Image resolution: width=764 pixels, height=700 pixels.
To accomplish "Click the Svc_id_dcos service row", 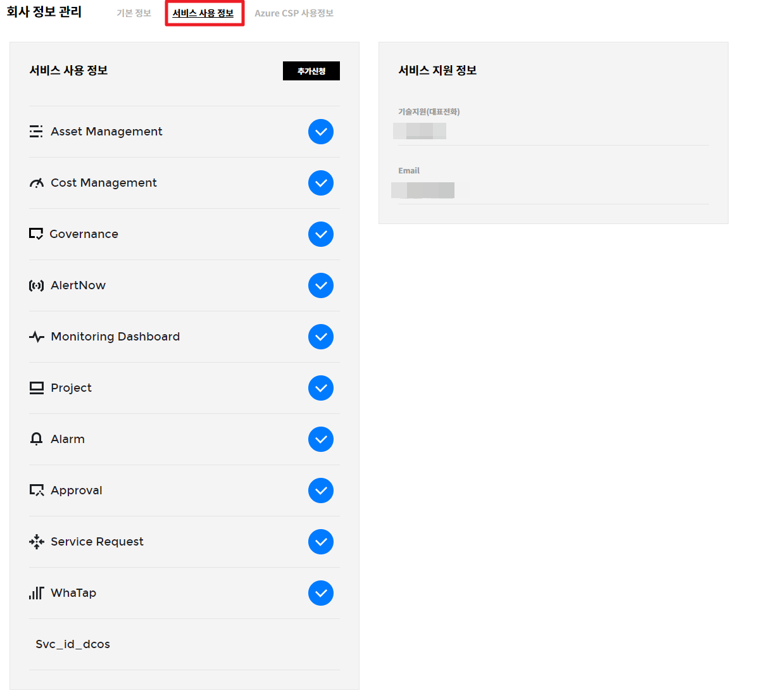I will coord(73,644).
